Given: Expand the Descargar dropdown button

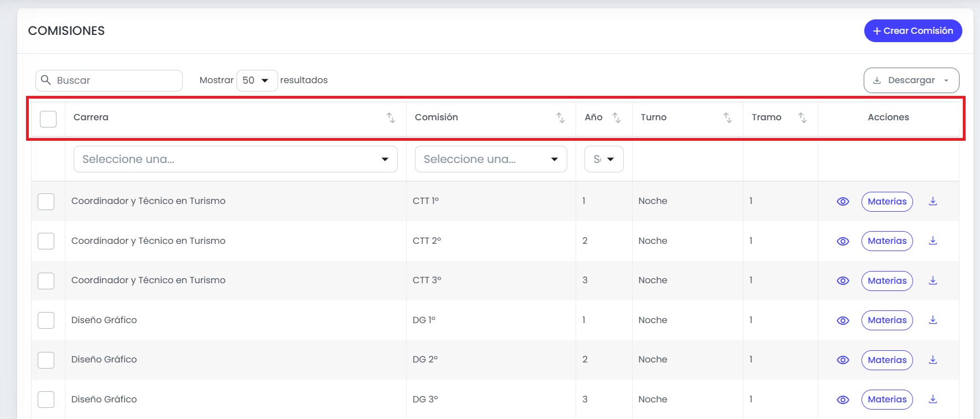Looking at the screenshot, I should (911, 80).
